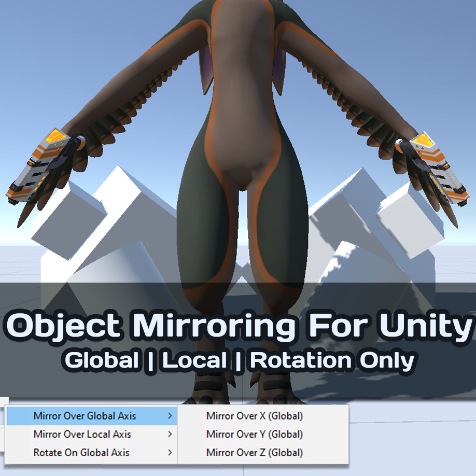Screen dimensions: 476x476
Task: Open the Mirror Over Global Axis submenu
Action: 91,415
